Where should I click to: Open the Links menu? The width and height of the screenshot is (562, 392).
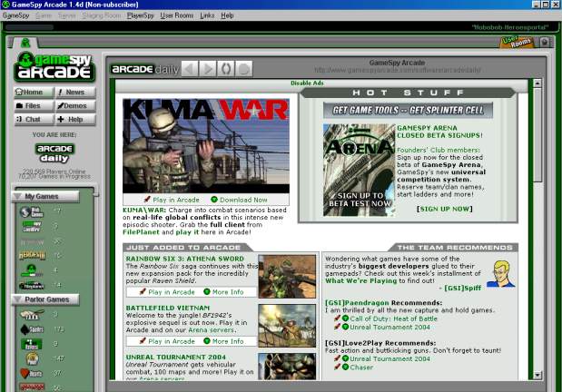click(x=207, y=15)
